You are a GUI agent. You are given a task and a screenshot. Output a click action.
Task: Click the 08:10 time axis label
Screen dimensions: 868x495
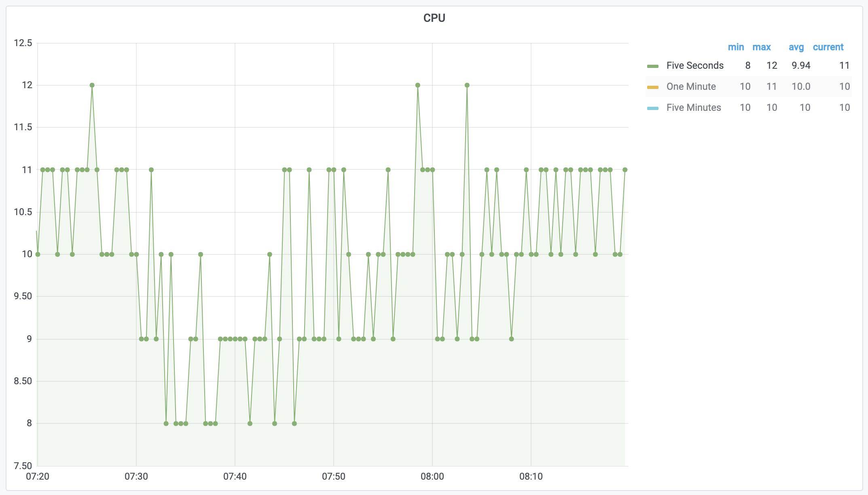531,476
